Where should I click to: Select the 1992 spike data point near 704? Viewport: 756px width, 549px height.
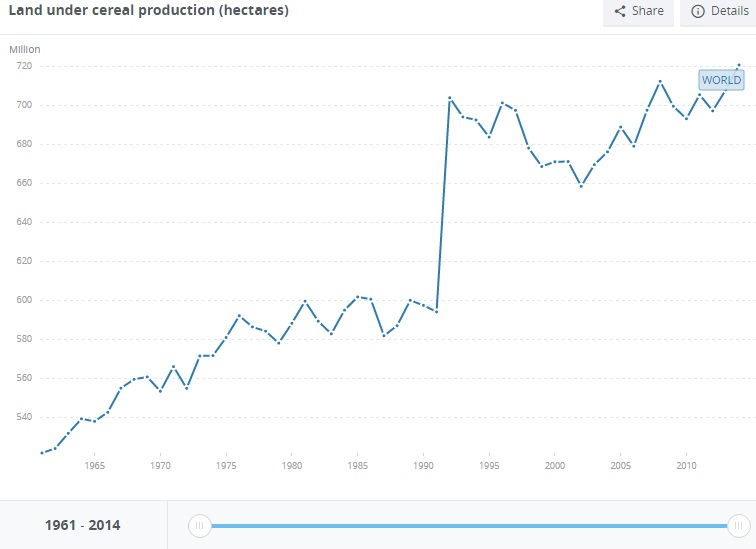450,98
